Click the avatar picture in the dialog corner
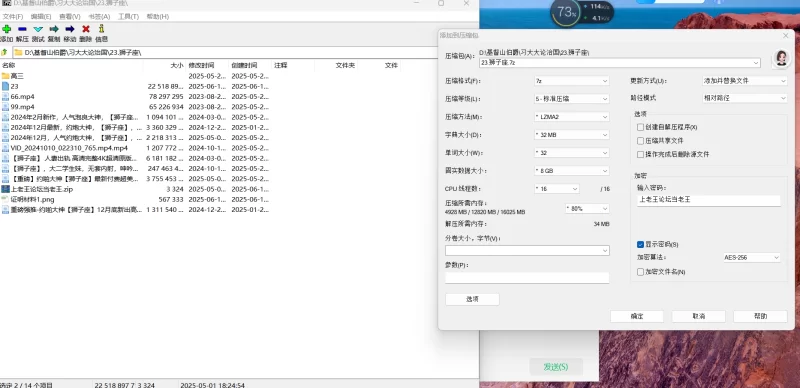 pyautogui.click(x=781, y=58)
